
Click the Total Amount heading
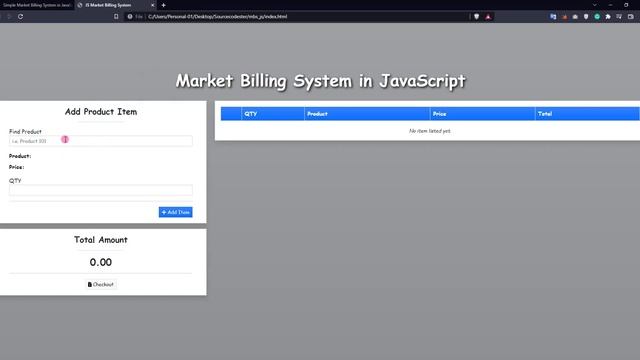(101, 240)
